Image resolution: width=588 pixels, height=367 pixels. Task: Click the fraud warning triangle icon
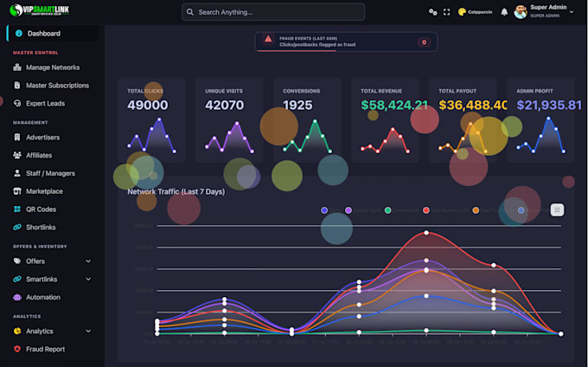pyautogui.click(x=268, y=39)
